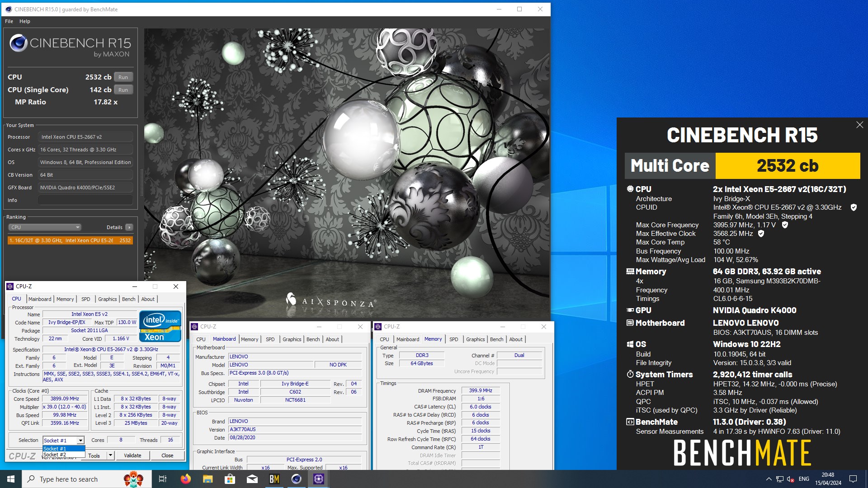Open the notification center icon
This screenshot has height=488, width=868.
854,479
